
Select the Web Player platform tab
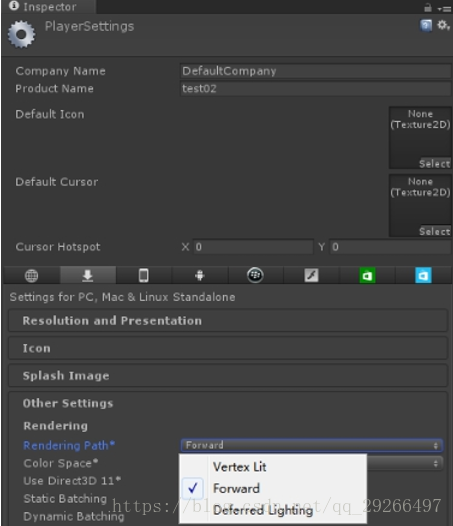(x=32, y=275)
